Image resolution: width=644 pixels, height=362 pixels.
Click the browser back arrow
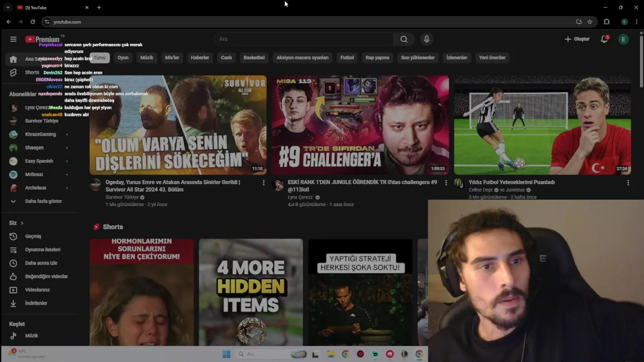click(x=9, y=22)
